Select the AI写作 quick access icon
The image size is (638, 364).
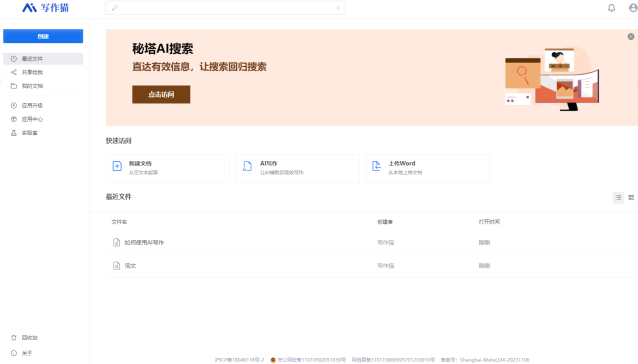click(247, 166)
